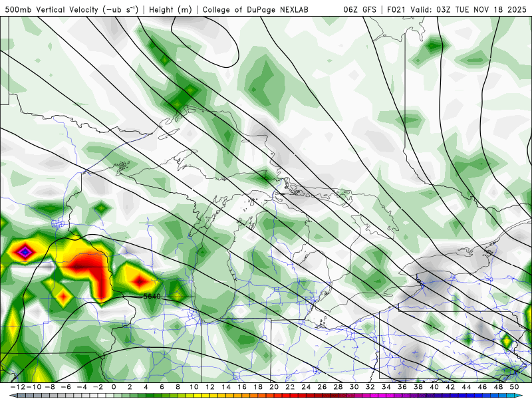Click the "44" colorbar label

[x=466, y=387]
